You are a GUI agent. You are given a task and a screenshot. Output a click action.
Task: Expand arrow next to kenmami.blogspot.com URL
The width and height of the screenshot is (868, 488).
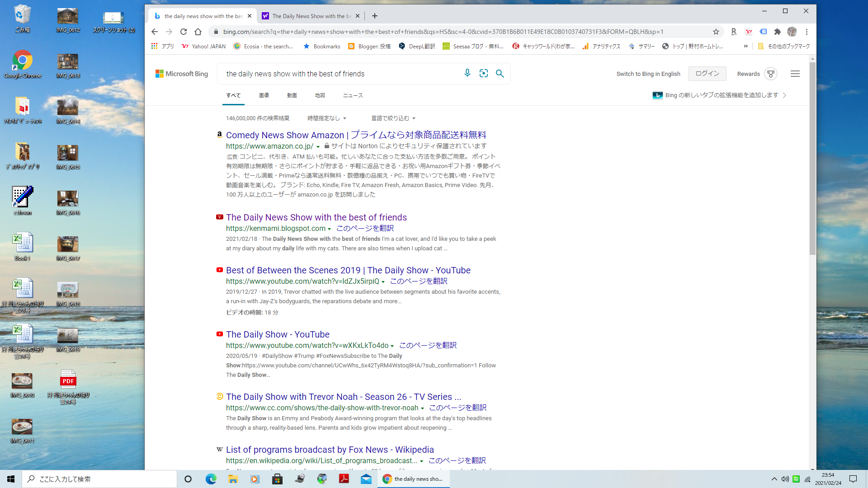pos(330,229)
